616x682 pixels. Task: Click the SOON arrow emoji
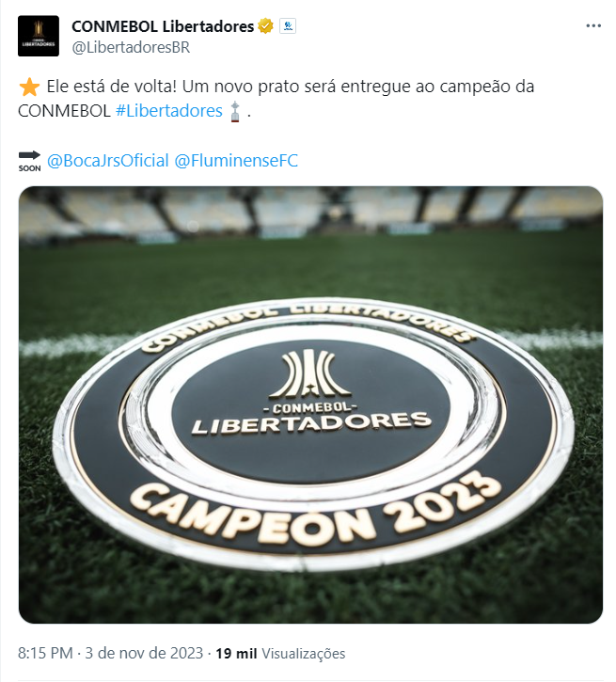(x=29, y=161)
